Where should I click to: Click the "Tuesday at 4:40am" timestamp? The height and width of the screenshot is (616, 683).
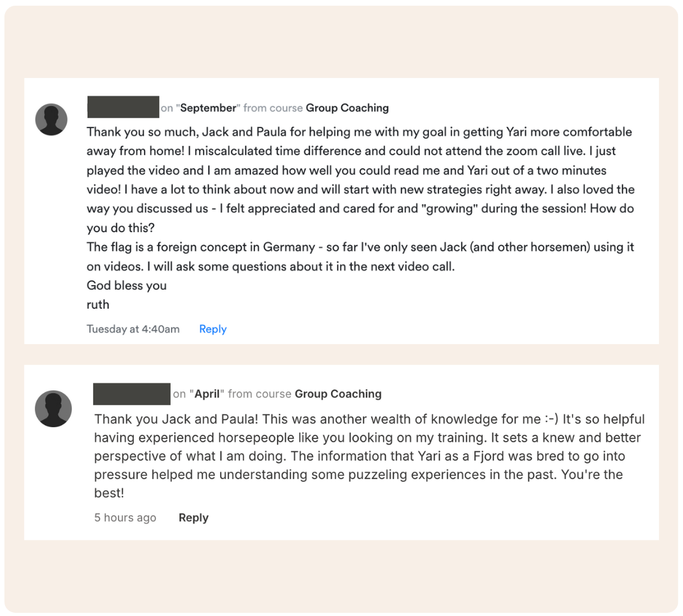coord(133,329)
